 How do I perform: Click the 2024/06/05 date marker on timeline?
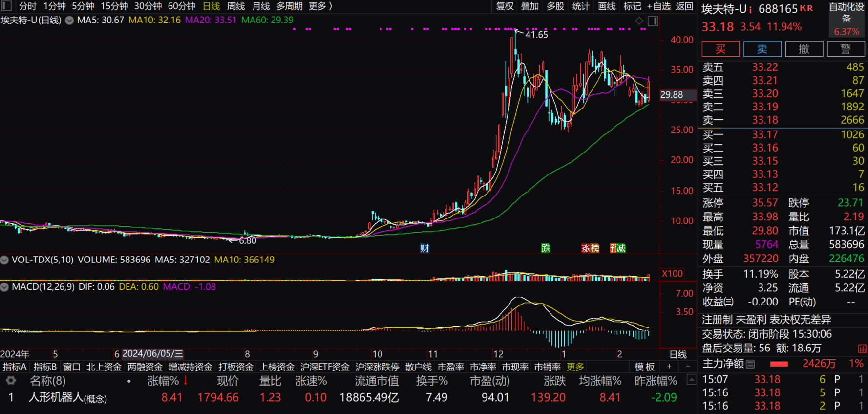click(x=152, y=354)
